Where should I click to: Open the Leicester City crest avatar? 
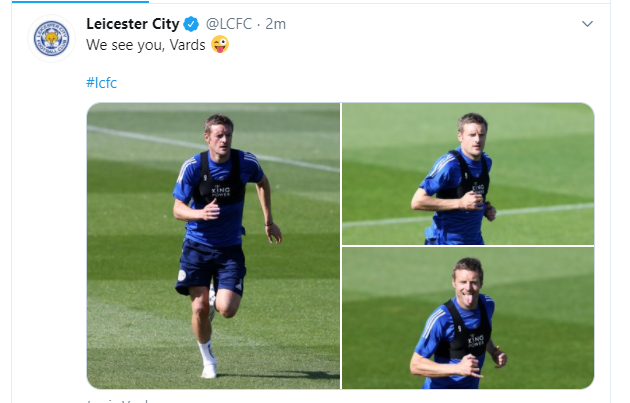click(51, 39)
